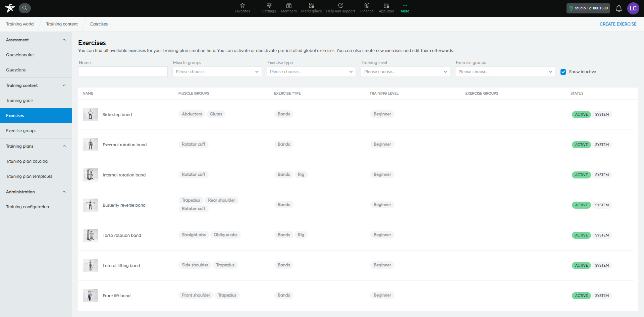The height and width of the screenshot is (317, 644).
Task: Open Questionnaire in sidebar
Action: (x=36, y=55)
